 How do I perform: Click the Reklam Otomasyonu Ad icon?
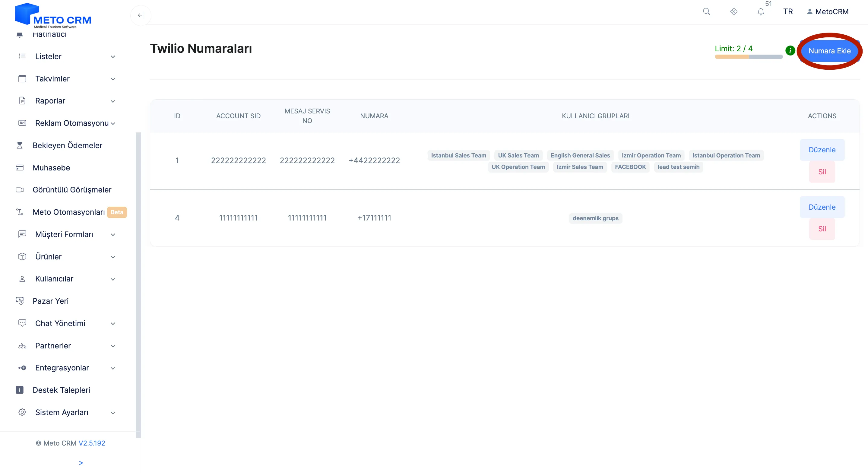pyautogui.click(x=22, y=123)
